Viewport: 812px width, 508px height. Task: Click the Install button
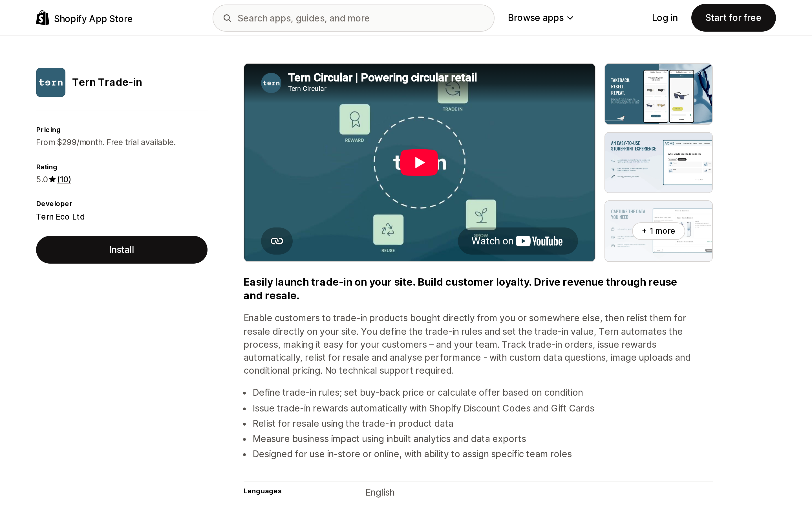[x=122, y=250]
